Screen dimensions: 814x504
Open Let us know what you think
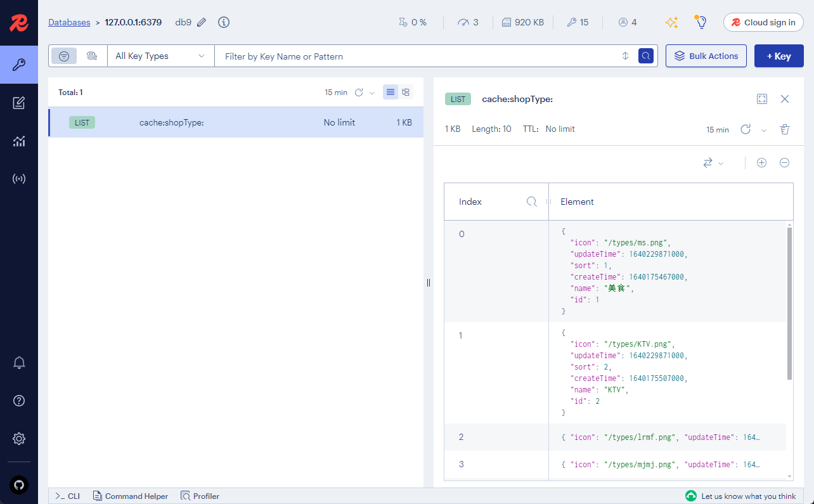pyautogui.click(x=741, y=496)
